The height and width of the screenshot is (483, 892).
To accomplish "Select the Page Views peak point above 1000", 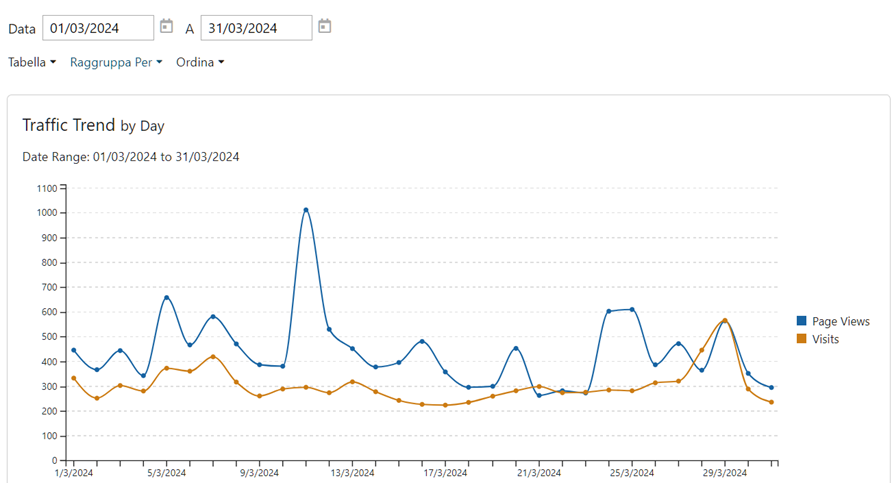I will [x=306, y=210].
